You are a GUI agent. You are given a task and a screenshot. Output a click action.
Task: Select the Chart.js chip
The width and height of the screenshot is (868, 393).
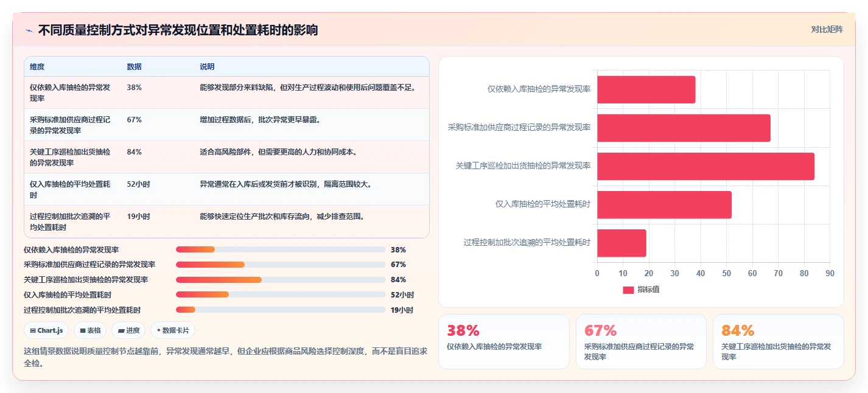coord(46,330)
